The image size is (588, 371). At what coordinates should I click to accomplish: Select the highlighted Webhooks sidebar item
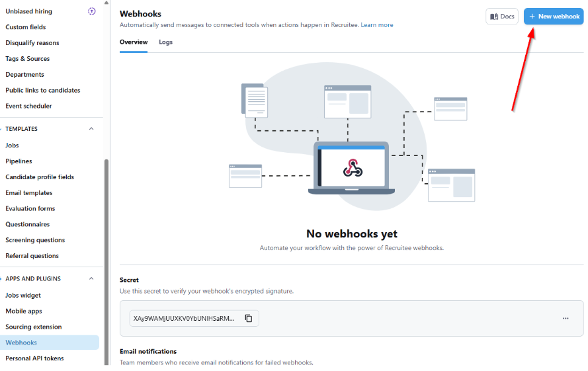(50, 343)
